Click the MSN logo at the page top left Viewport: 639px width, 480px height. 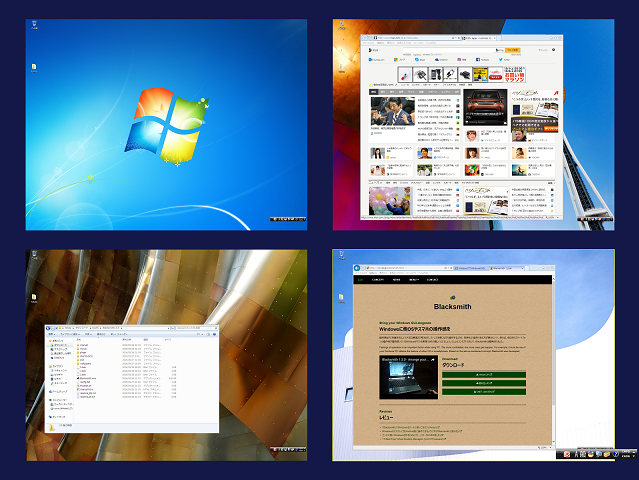tap(373, 50)
